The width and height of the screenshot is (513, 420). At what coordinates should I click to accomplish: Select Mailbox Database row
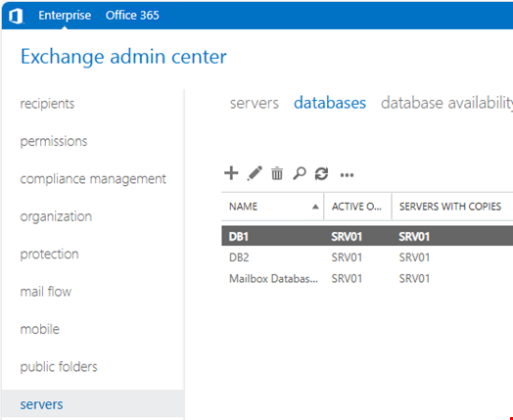[367, 278]
